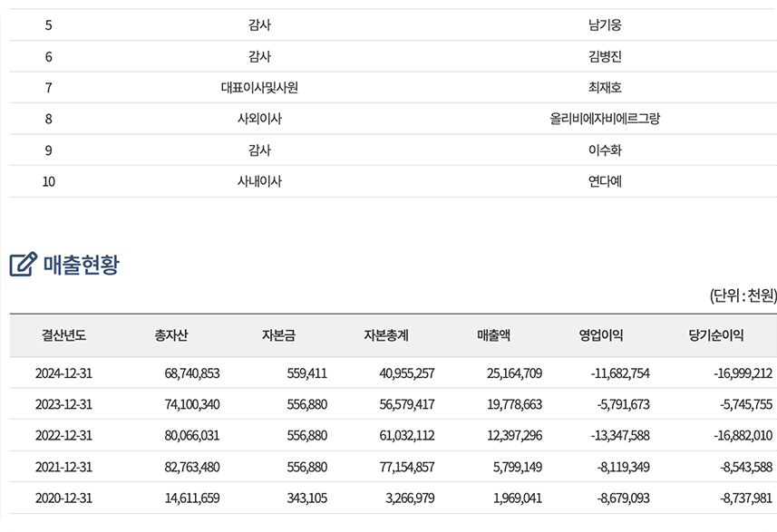Screen dimensions: 777x532
Task: Click 감사 in row 9
Action: coord(259,150)
